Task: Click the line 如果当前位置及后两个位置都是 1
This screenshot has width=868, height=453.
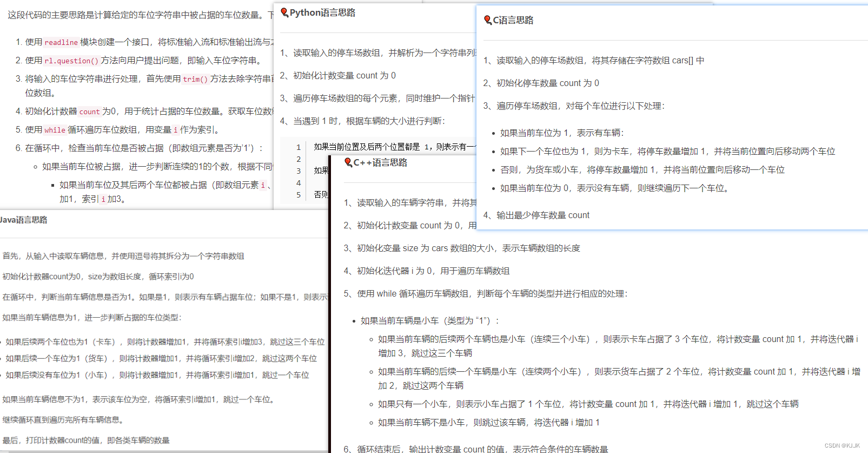Action: (395, 147)
